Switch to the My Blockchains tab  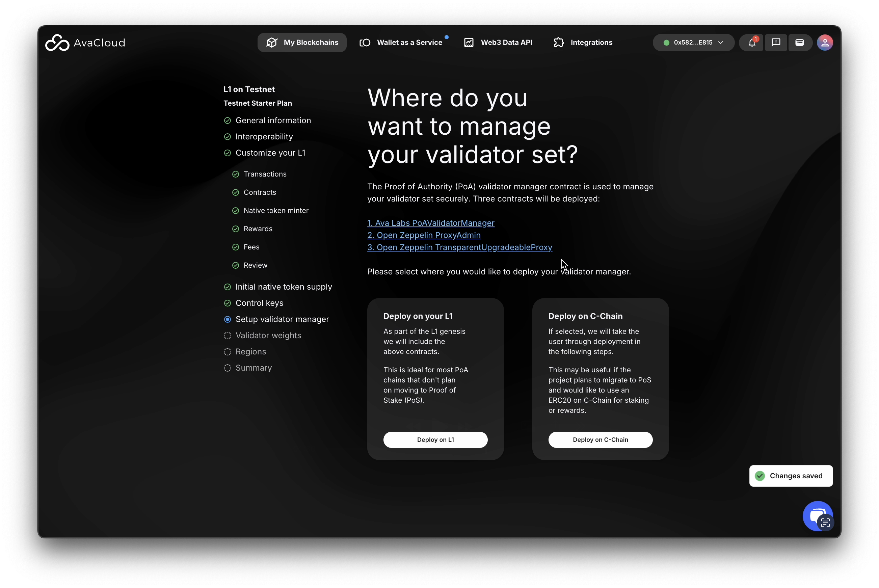point(302,43)
